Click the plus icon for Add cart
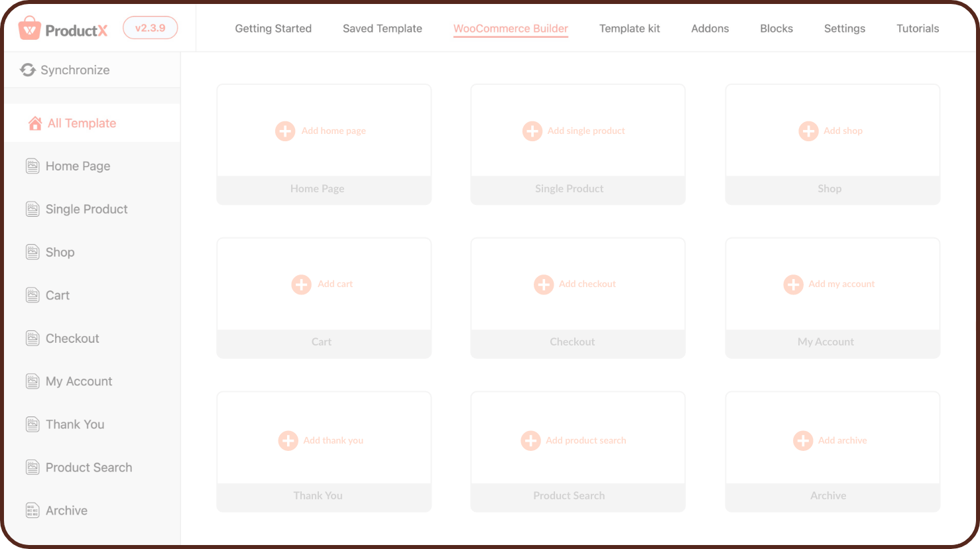This screenshot has height=549, width=980. tap(302, 284)
